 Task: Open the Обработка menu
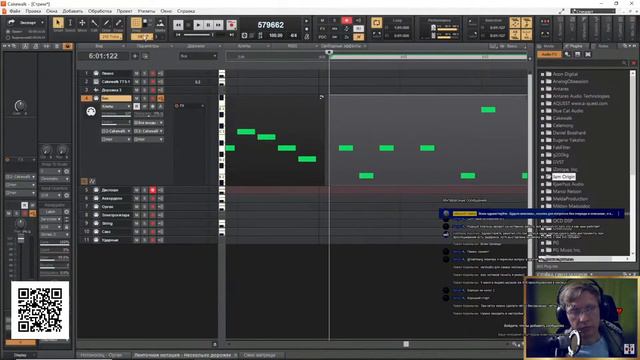(100, 11)
